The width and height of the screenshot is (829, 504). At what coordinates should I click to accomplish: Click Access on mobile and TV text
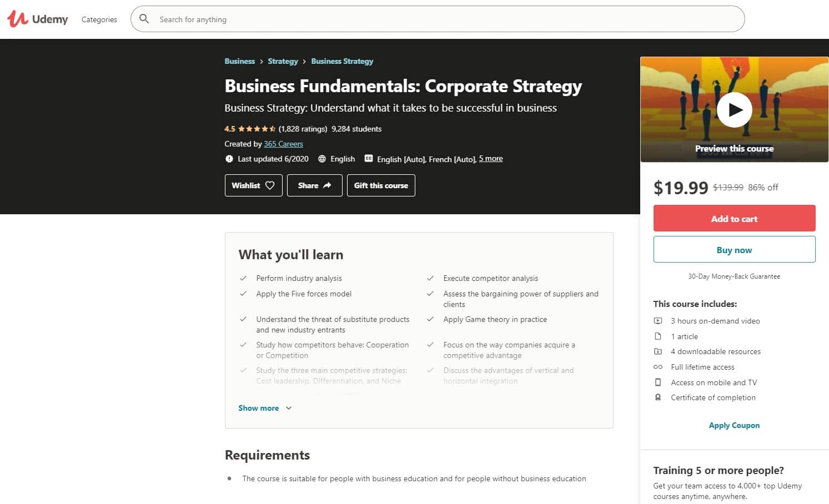[x=714, y=382]
